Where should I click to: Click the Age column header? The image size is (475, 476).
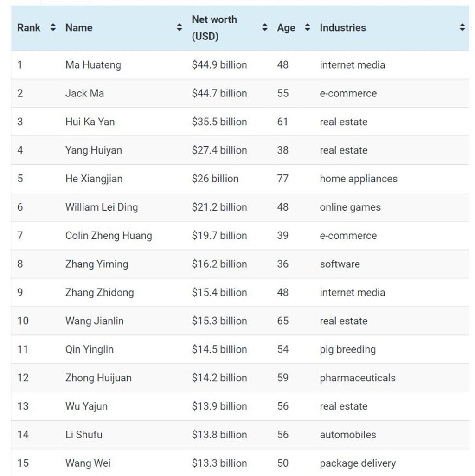coord(285,27)
